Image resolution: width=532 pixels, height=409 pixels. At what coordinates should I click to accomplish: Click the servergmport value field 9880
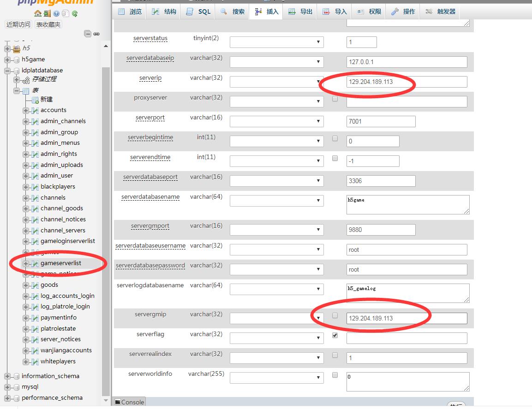coord(381,230)
